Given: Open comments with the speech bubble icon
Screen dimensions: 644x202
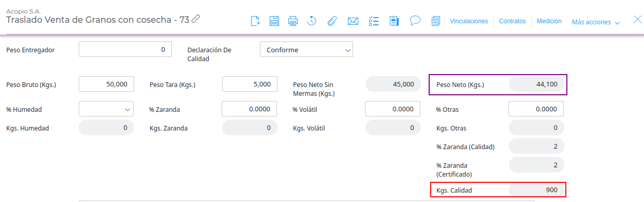Looking at the screenshot, I should pos(415,21).
